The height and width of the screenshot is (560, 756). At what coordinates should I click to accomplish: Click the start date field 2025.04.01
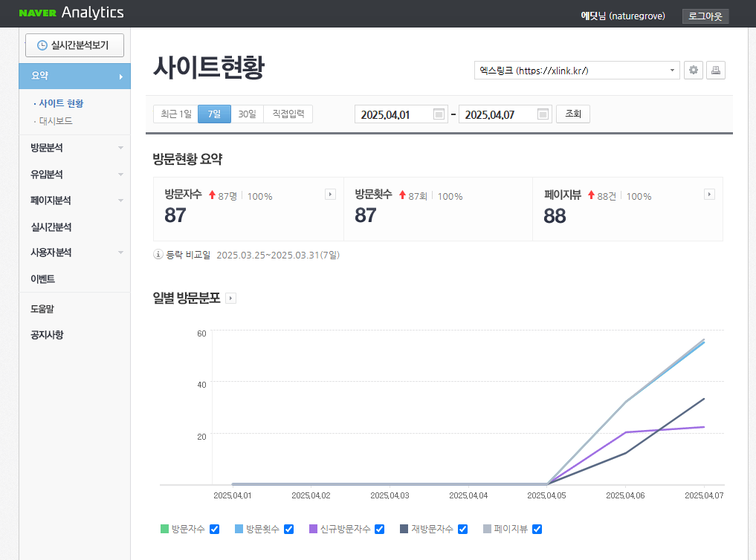(392, 114)
